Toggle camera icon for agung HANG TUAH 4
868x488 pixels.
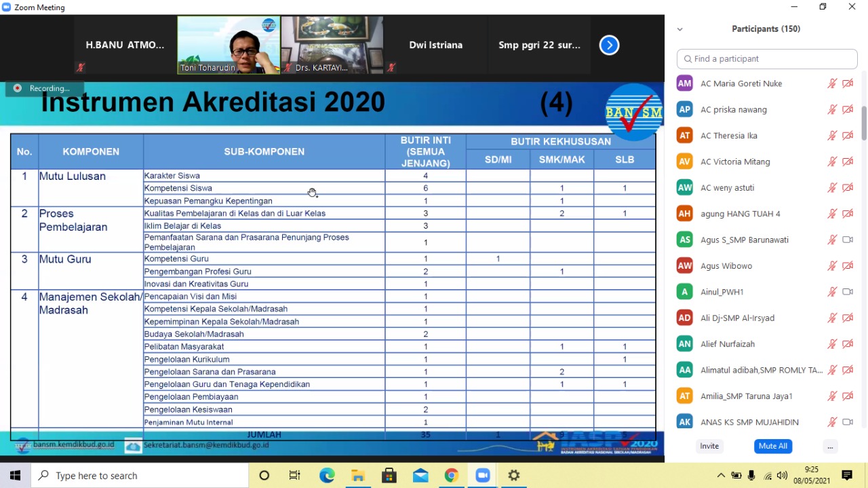click(x=848, y=214)
